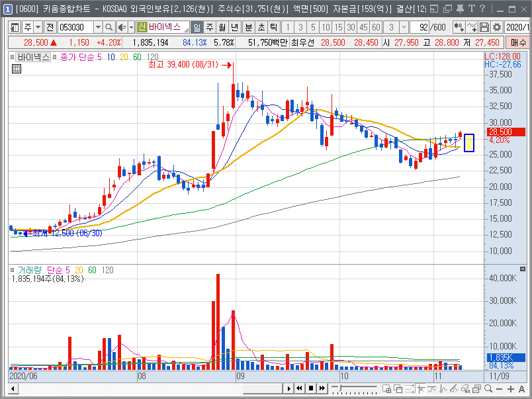This screenshot has height=399, width=532.
Task: Select daily chart period 일
Action: [197, 27]
